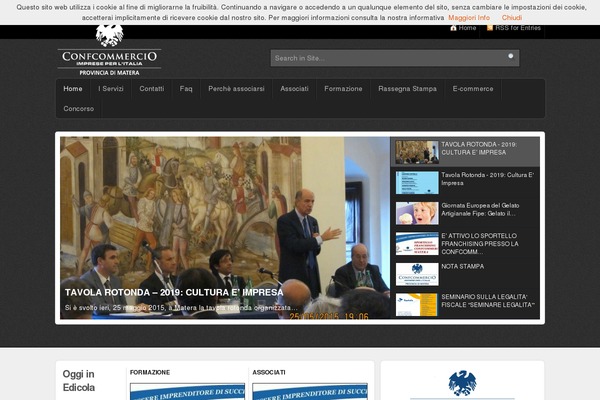Open Concorso menu item
600x400 pixels.
click(78, 109)
